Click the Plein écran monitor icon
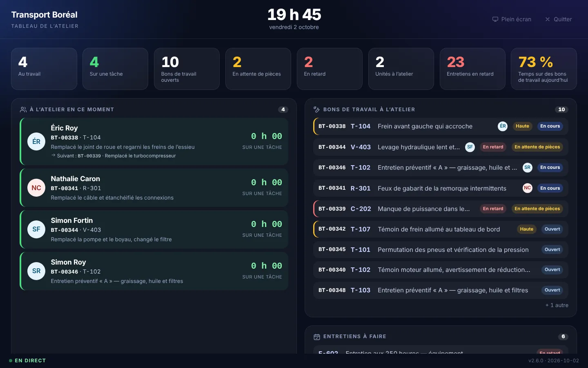 495,19
